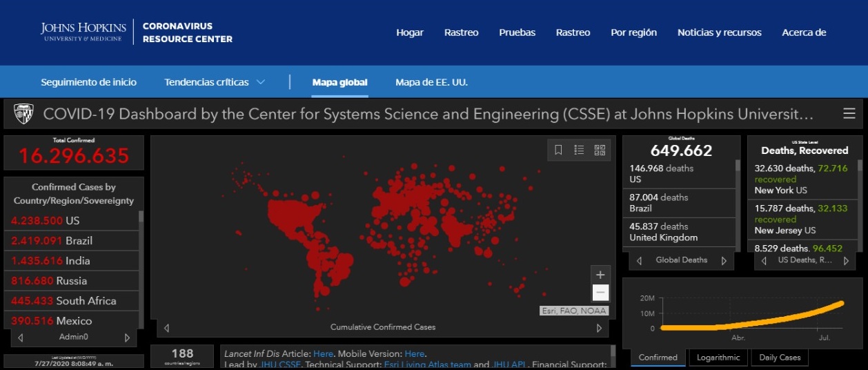Click right arrow beside Global Deaths

tap(724, 260)
